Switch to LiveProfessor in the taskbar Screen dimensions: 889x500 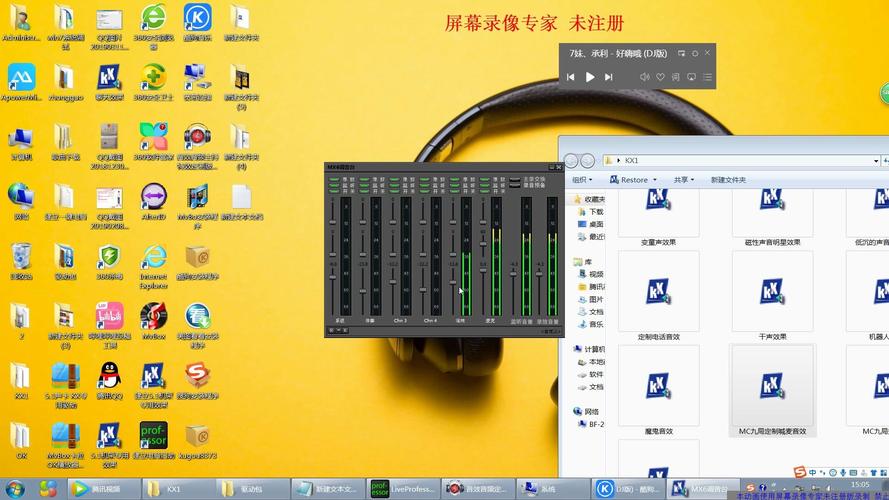(x=403, y=489)
